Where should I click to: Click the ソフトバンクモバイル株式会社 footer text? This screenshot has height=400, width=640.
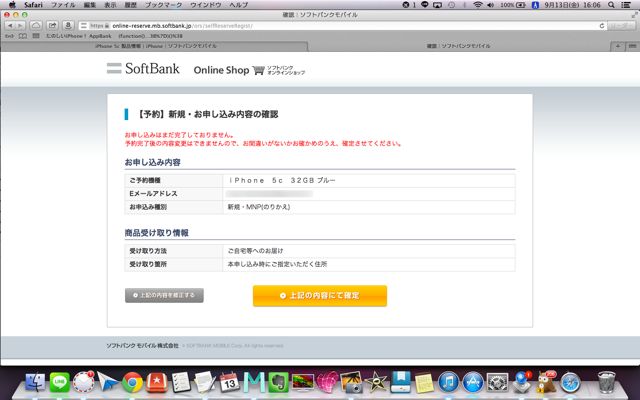coord(142,345)
